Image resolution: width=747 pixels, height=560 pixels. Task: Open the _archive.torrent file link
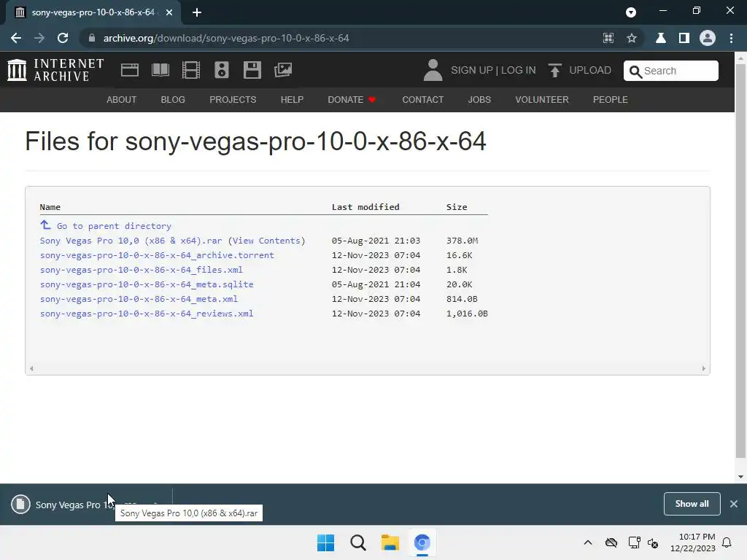pos(157,255)
